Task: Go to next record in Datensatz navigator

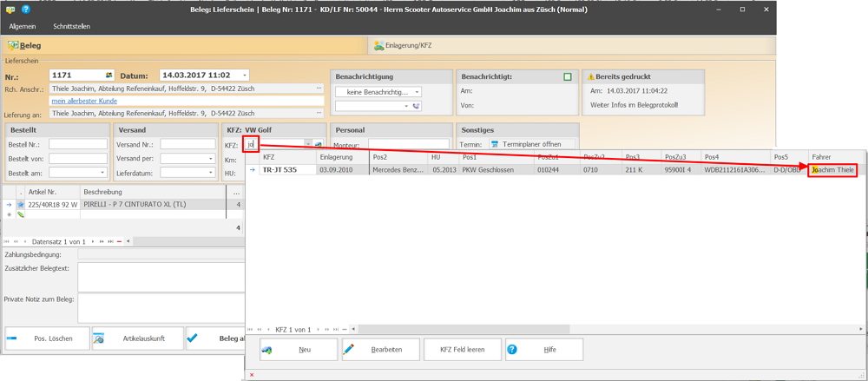Action: (x=93, y=241)
